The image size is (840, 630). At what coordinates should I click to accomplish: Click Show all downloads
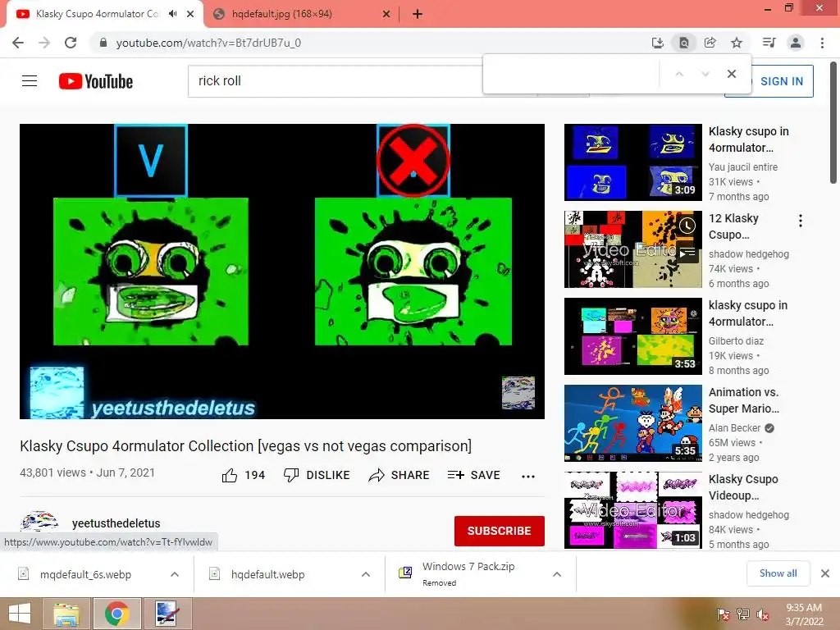click(778, 573)
